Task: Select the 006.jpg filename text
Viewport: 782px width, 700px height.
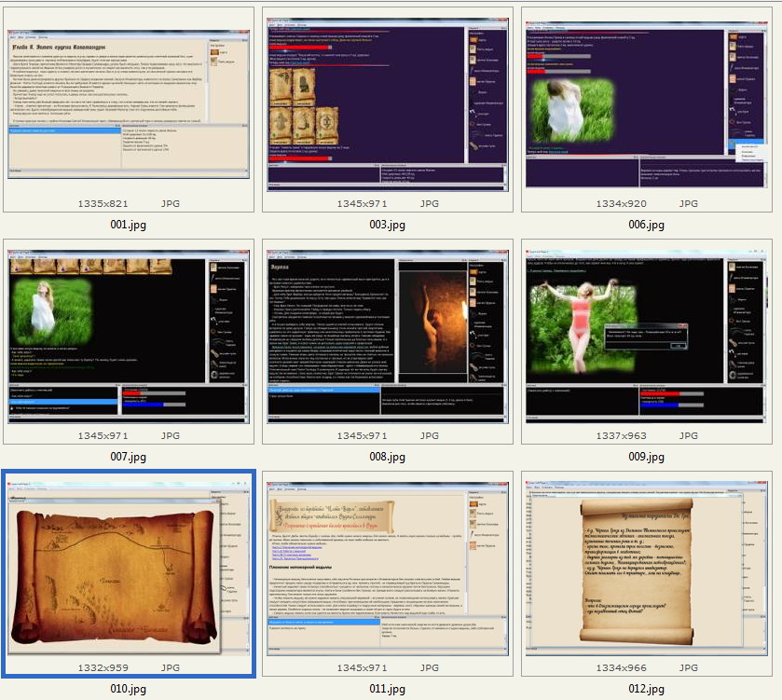Action: 645,225
